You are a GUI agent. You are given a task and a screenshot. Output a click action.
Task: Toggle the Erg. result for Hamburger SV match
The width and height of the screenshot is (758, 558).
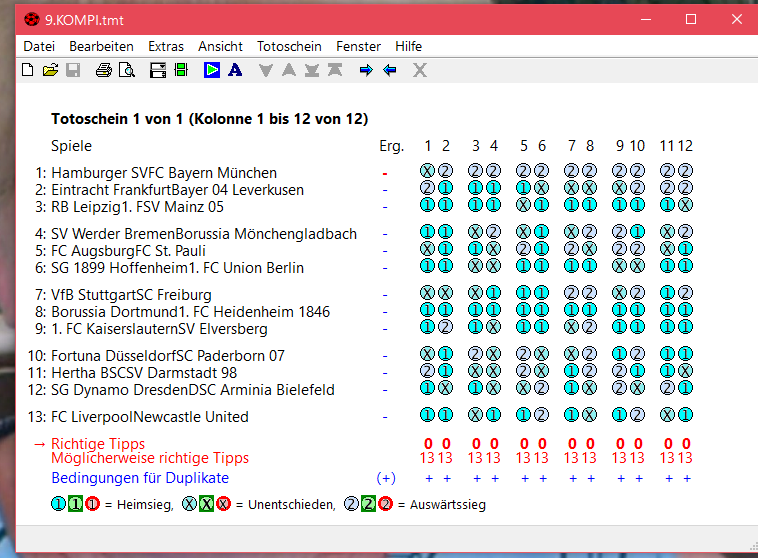point(384,173)
